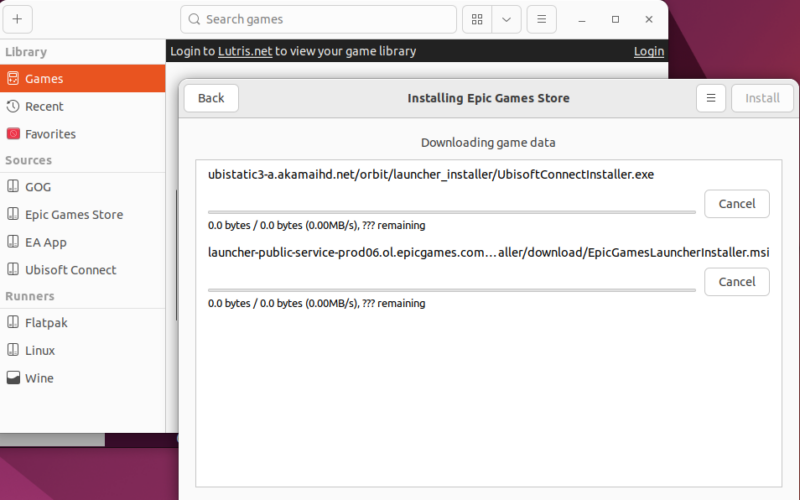This screenshot has height=500, width=800.
Task: Cancel the UbisoftConnectInstaller.exe download
Action: coord(737,204)
